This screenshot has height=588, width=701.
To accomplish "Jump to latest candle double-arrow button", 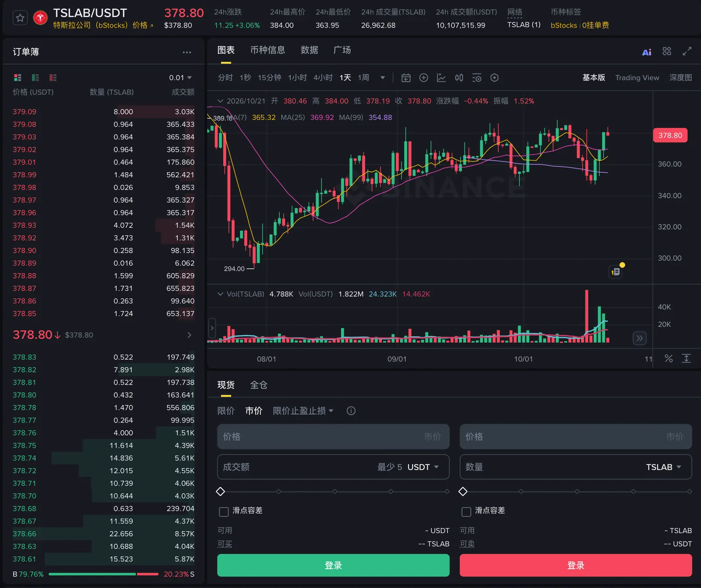I will point(640,338).
